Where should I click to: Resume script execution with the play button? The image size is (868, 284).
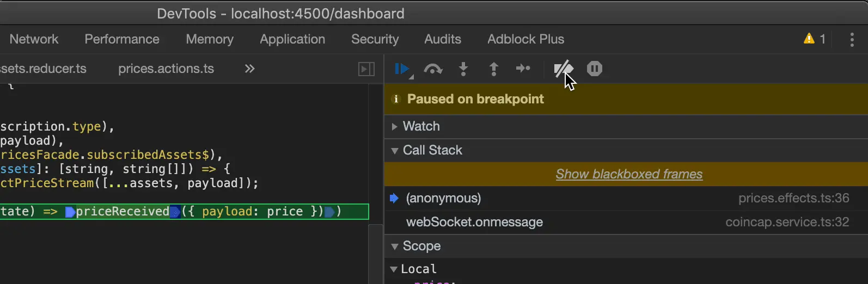(401, 69)
